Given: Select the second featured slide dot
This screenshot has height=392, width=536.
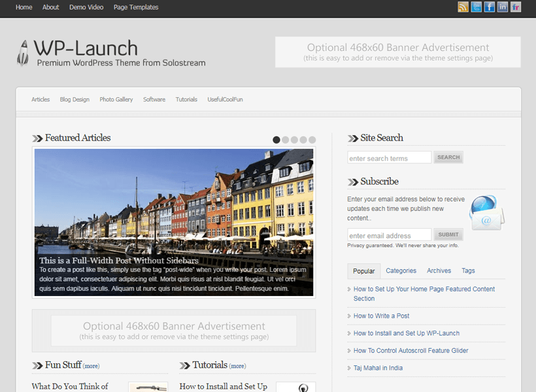Looking at the screenshot, I should (x=286, y=140).
